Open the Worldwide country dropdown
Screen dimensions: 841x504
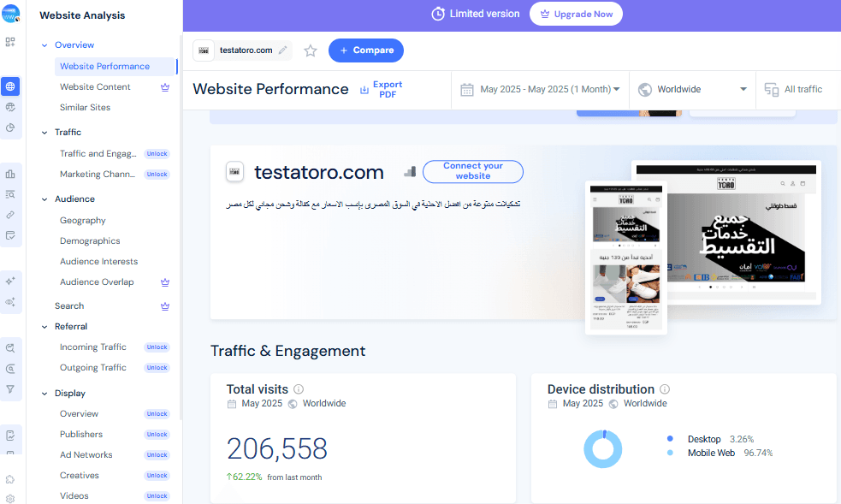coord(692,90)
